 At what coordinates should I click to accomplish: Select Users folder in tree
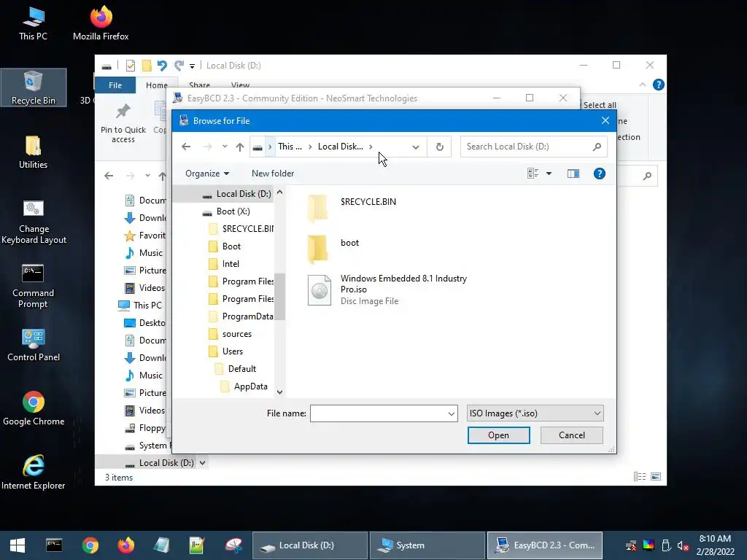(226, 351)
